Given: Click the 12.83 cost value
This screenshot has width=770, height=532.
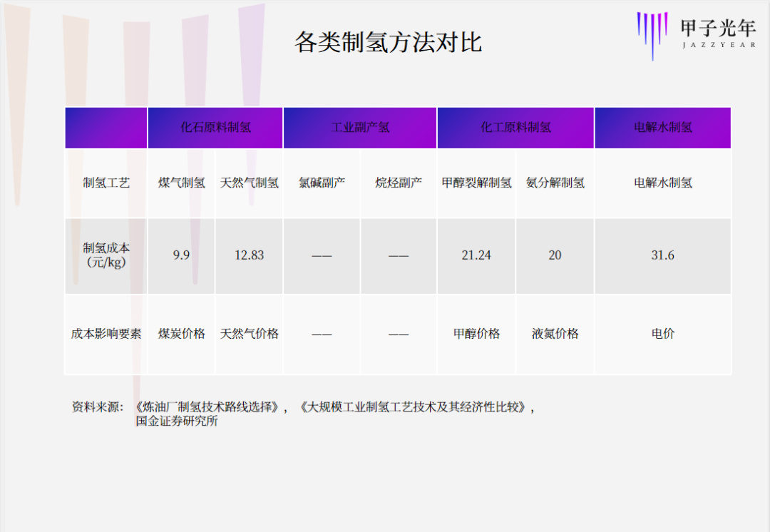Looking at the screenshot, I should 250,255.
